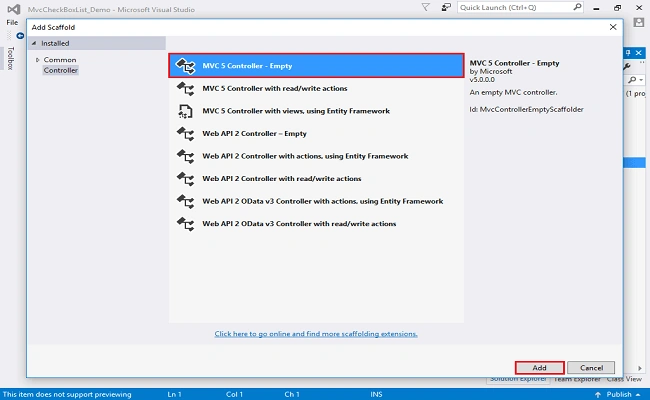Viewport: 650px width, 400px height.
Task: Click the feedback icon next to Quick Launch
Action: pyautogui.click(x=446, y=7)
